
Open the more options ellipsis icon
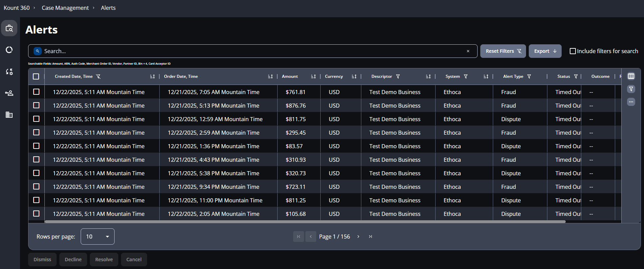click(631, 102)
